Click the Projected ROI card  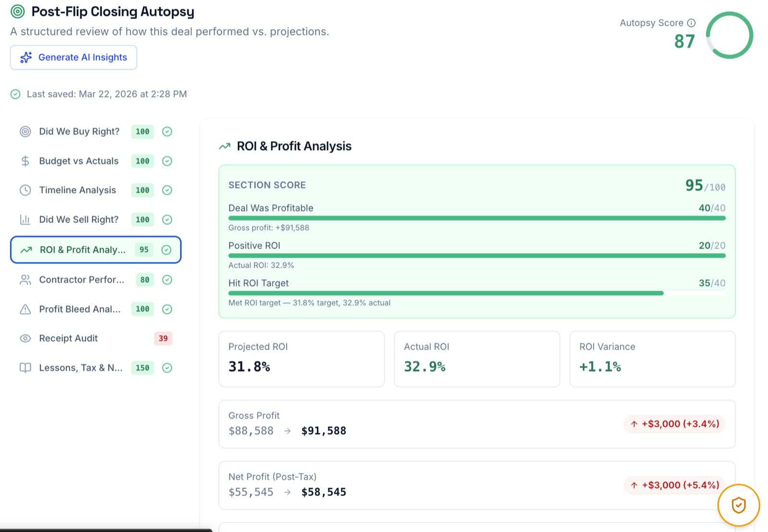[301, 359]
